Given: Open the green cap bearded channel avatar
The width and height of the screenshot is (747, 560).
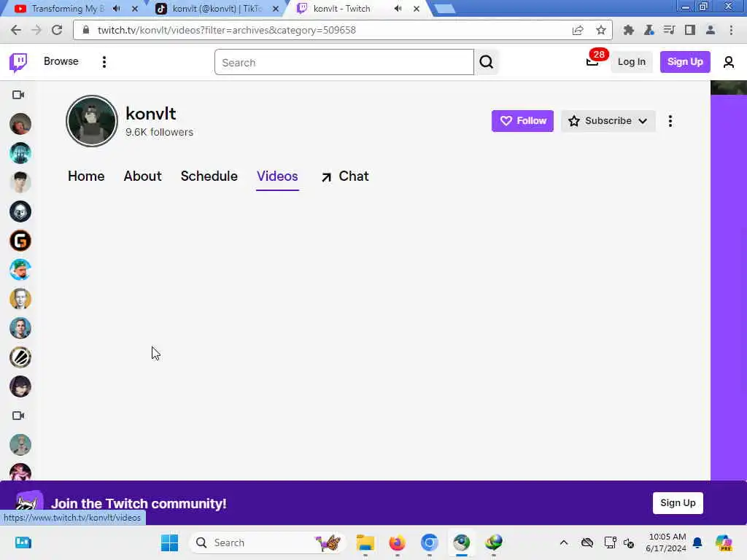Looking at the screenshot, I should 20,270.
